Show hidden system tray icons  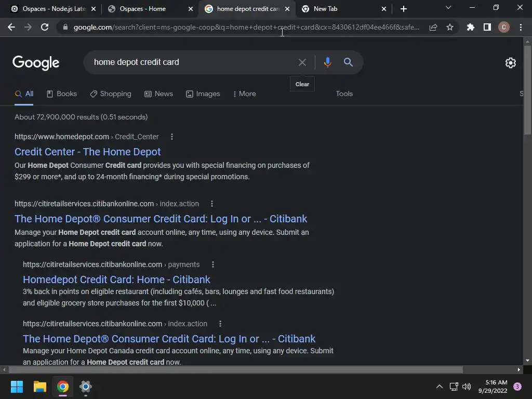click(440, 387)
